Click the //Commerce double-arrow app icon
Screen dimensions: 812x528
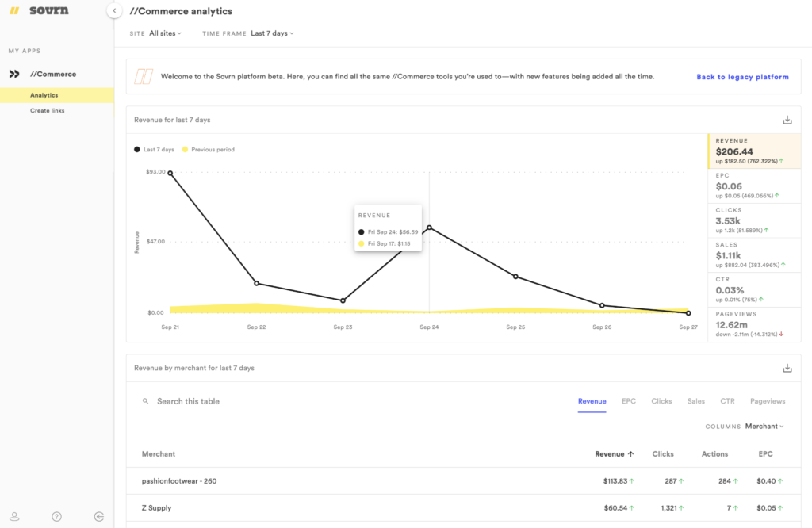14,74
